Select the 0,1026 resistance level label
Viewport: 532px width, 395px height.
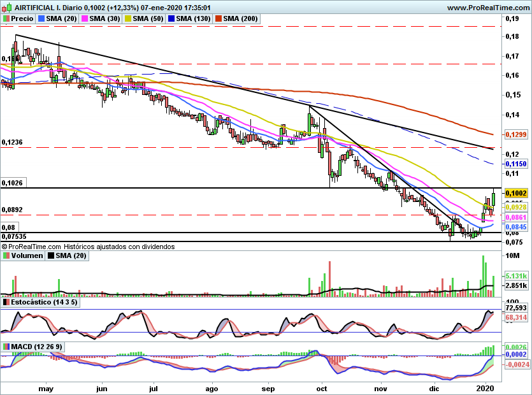(13, 183)
